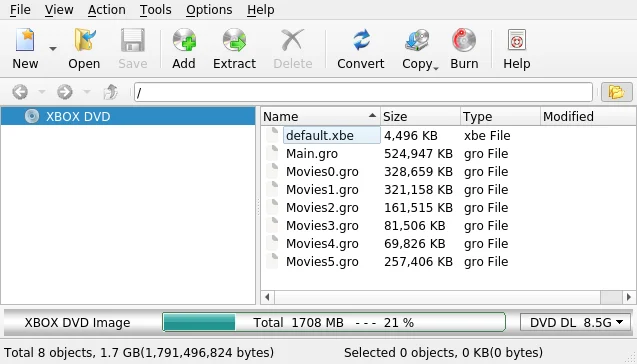Click the horizontal scrollbar left arrow
Screen dimensions: 637x364
click(x=267, y=297)
